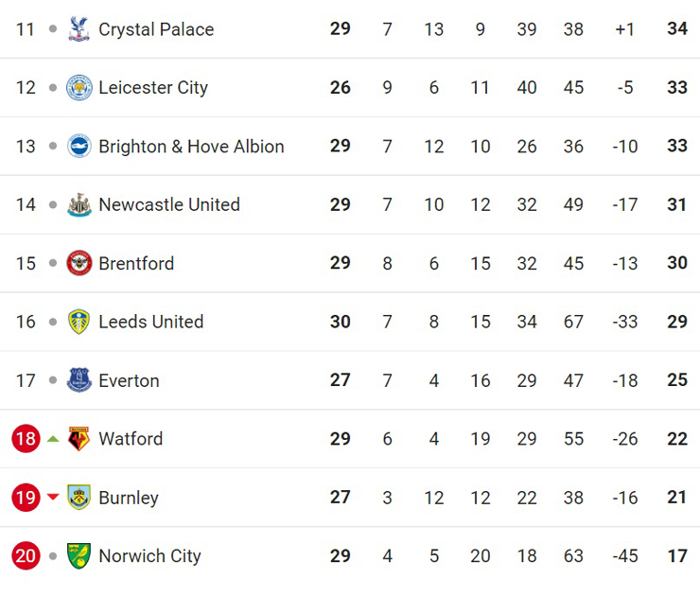Click the Crystal Palace club crest
700x596 pixels.
[x=79, y=29]
